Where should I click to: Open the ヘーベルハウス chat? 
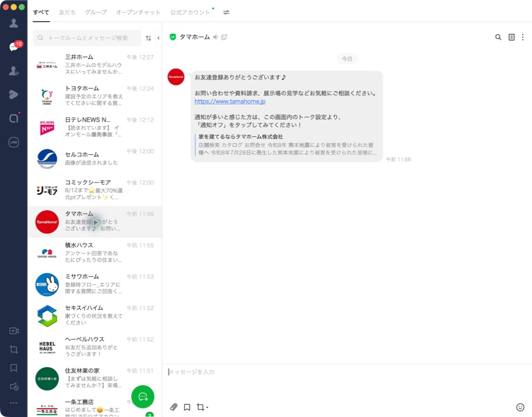(95, 346)
